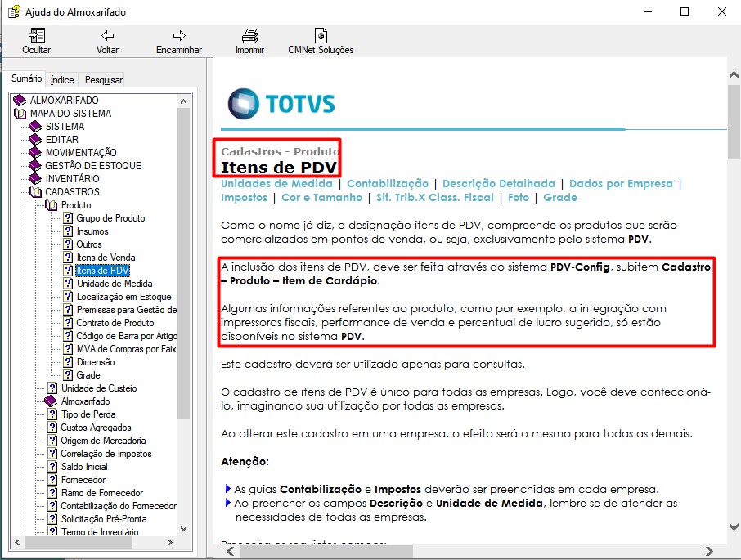
Task: Select Correlação de Impostos tree item
Action: pos(106,454)
